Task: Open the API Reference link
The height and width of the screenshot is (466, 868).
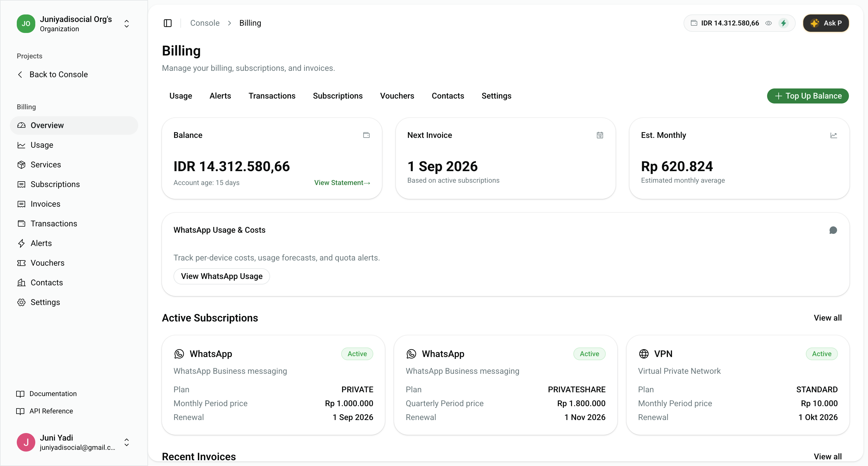Action: tap(45, 411)
